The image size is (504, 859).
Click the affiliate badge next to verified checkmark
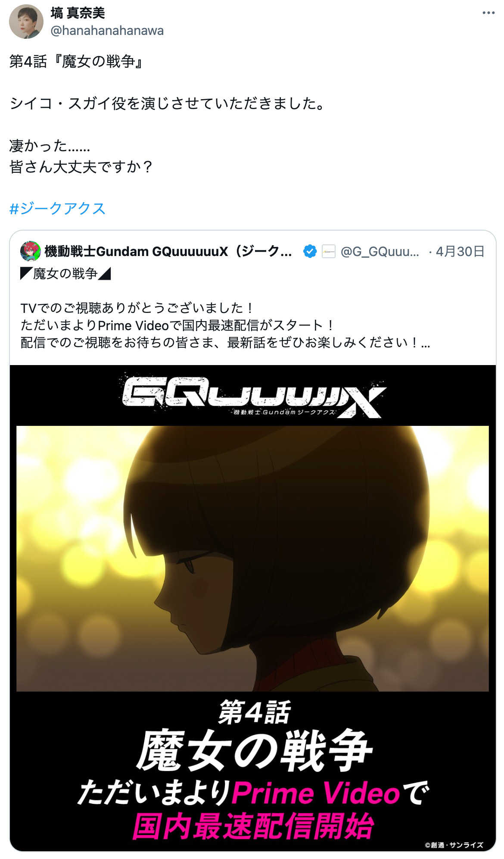pyautogui.click(x=329, y=251)
